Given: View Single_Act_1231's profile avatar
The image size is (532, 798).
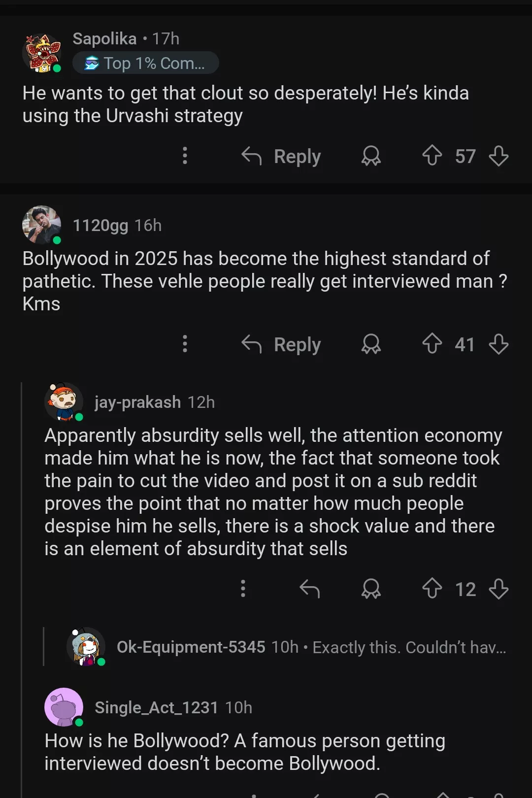Looking at the screenshot, I should [64, 707].
